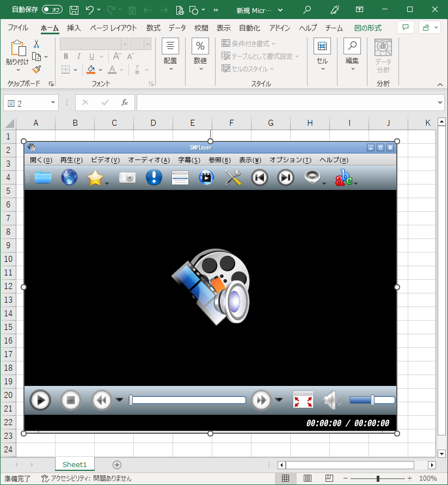Click the top-center picture resize handle
Screen dimensions: 448x485
[210, 141]
